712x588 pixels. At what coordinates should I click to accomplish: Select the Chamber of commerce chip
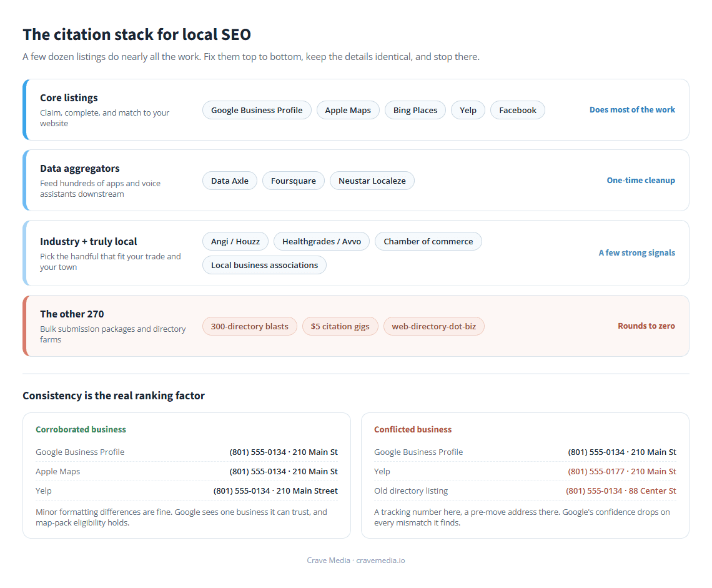tap(428, 241)
